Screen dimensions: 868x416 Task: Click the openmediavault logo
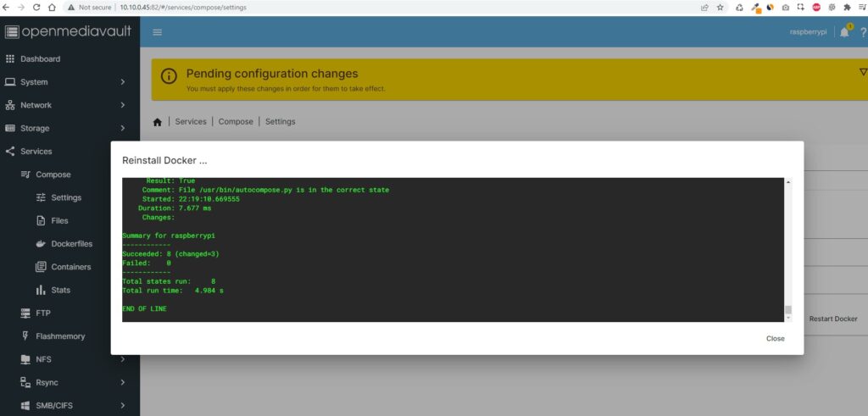(69, 31)
